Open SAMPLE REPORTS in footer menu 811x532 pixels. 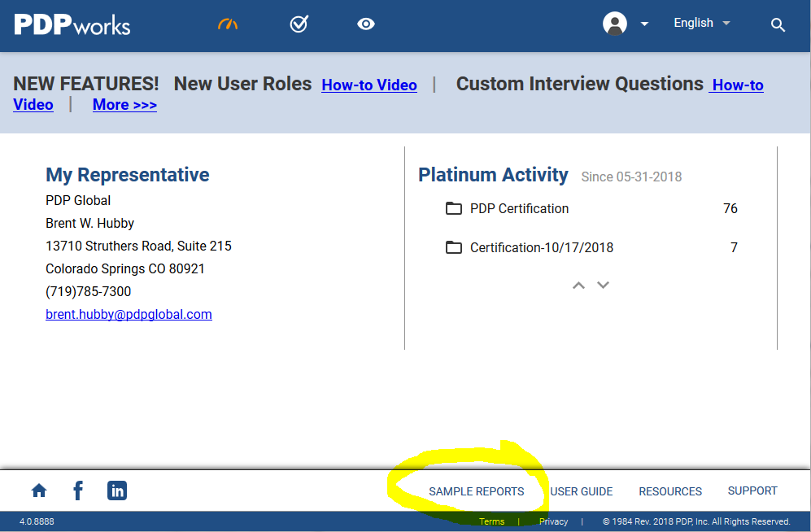(x=477, y=491)
